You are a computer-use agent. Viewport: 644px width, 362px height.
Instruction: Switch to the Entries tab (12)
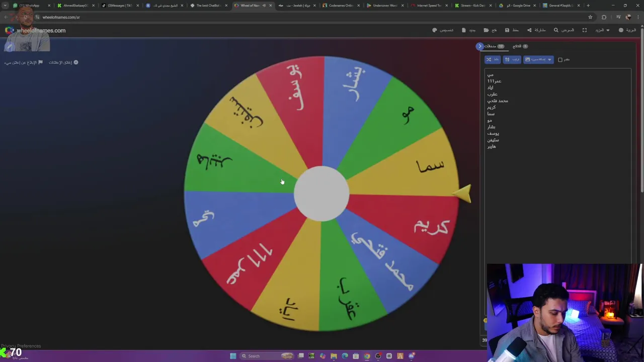click(494, 46)
